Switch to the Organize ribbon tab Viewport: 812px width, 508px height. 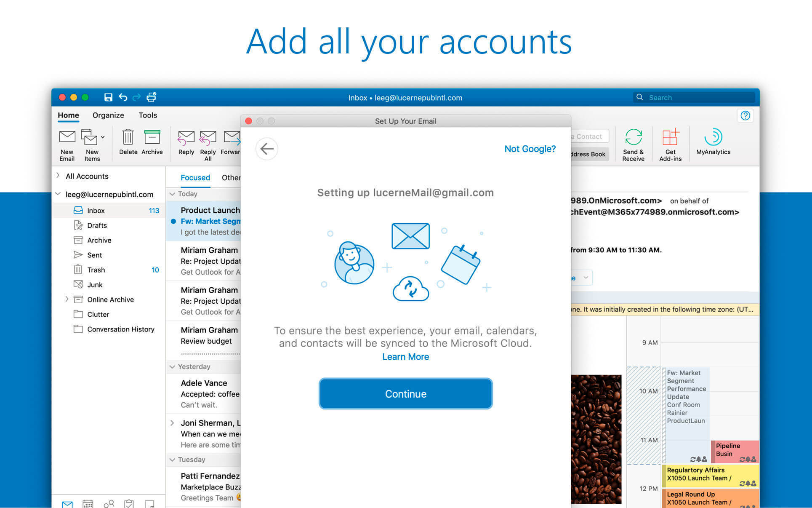point(108,115)
